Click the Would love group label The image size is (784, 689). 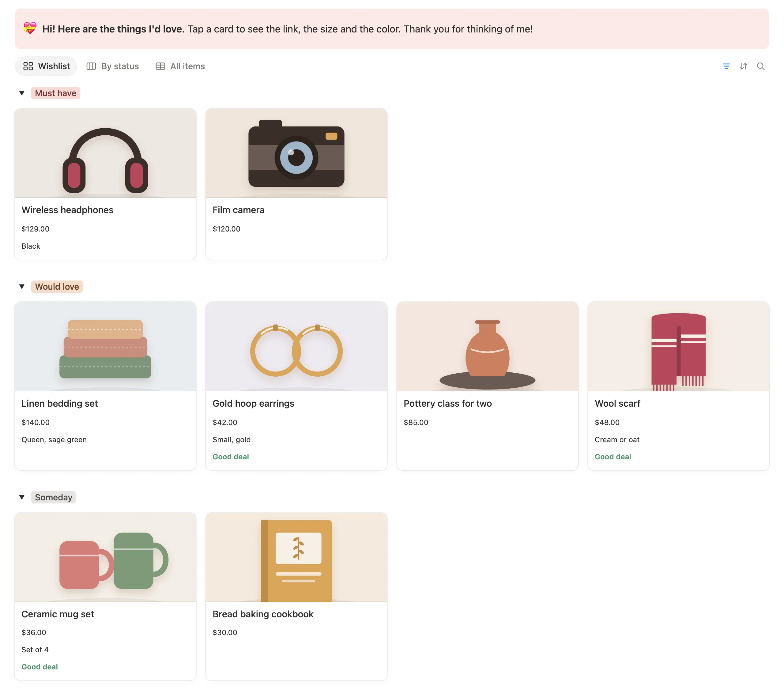pyautogui.click(x=57, y=287)
